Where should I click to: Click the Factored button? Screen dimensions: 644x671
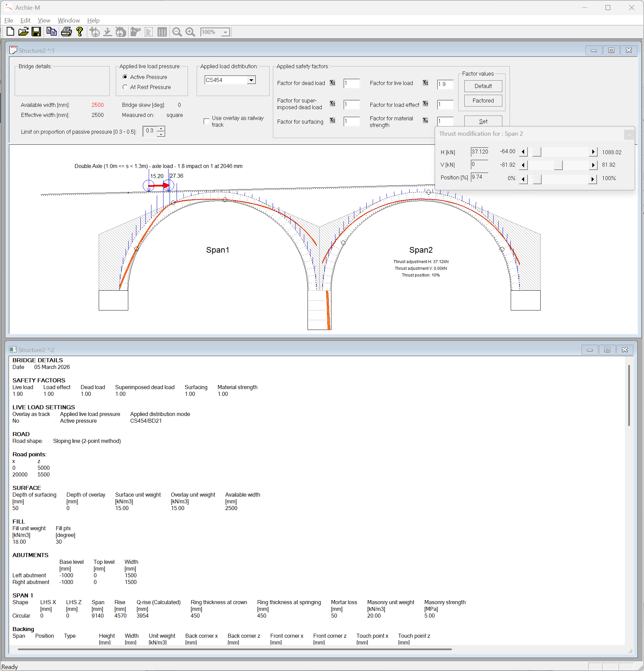click(x=483, y=100)
